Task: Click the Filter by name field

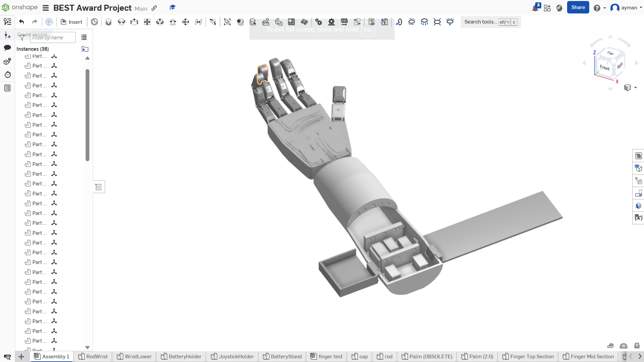Action: pos(53,37)
